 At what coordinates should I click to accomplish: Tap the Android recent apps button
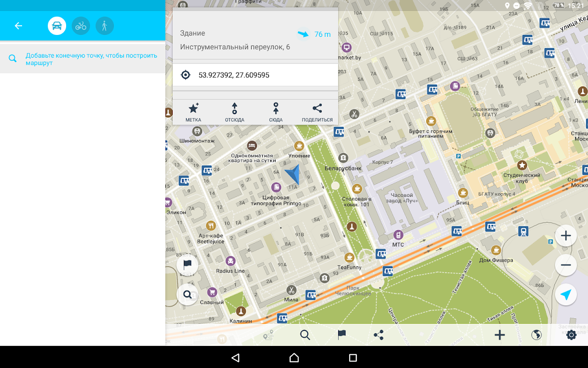click(x=353, y=357)
